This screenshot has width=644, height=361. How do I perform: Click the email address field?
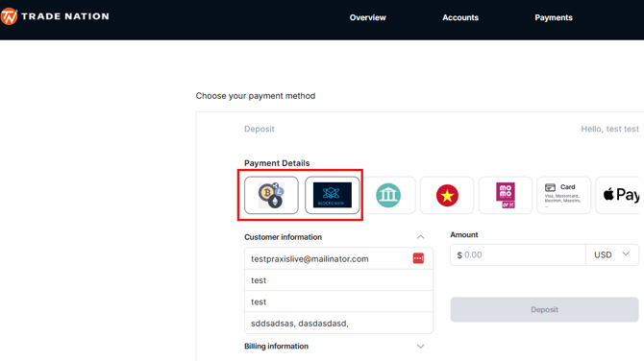tap(338, 258)
